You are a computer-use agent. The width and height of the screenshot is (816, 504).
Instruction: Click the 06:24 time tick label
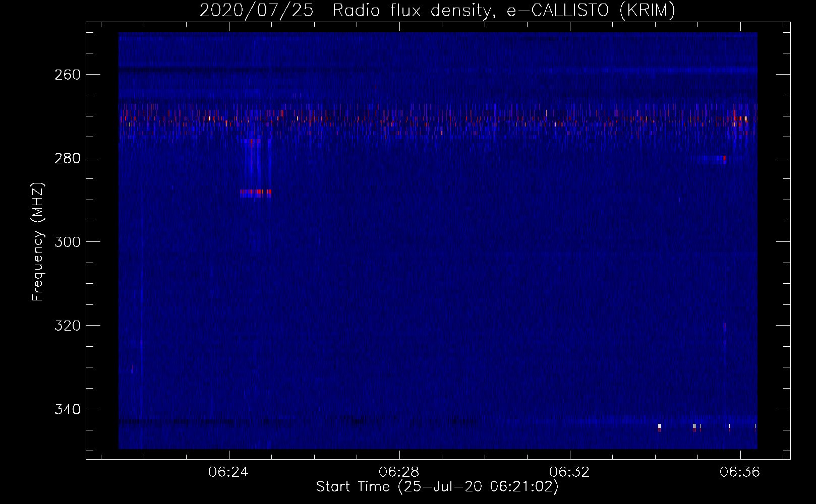click(x=229, y=472)
